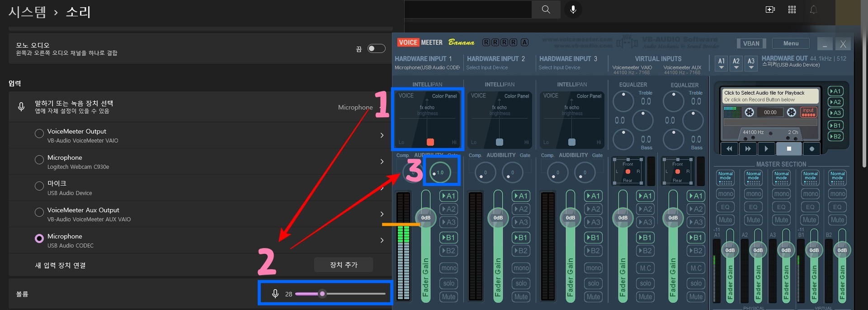
Task: Click the cassette play button
Action: [x=766, y=148]
